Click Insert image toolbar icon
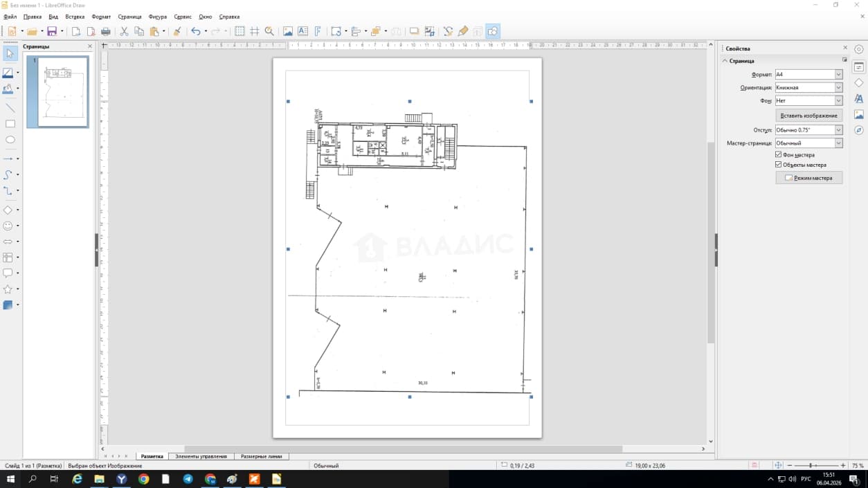The image size is (868, 488). [x=288, y=31]
